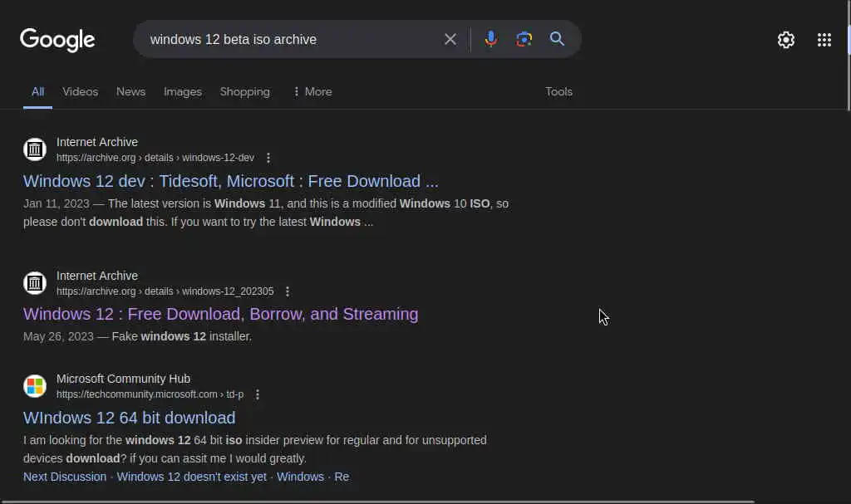This screenshot has width=851, height=504.
Task: Switch to the Videos tab
Action: pyautogui.click(x=81, y=91)
